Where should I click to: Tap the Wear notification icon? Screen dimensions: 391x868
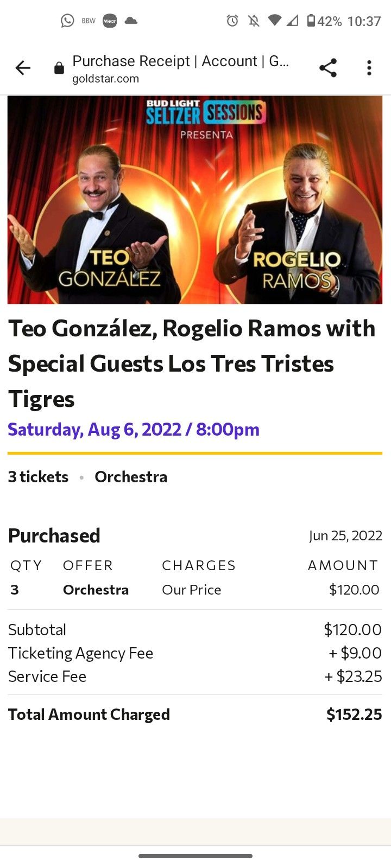click(110, 21)
